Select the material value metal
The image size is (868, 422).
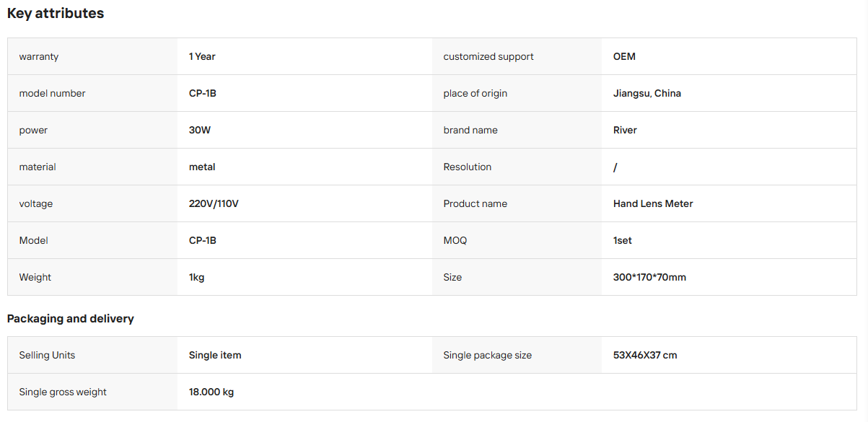tap(202, 167)
